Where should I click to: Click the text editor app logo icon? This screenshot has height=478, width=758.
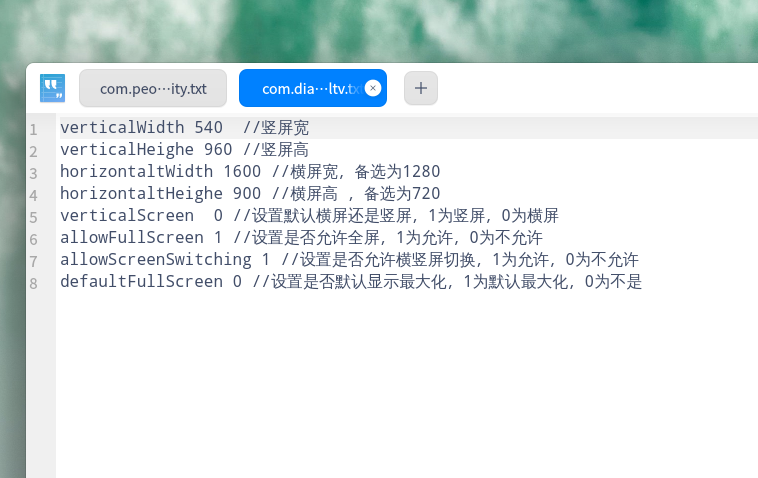click(52, 88)
